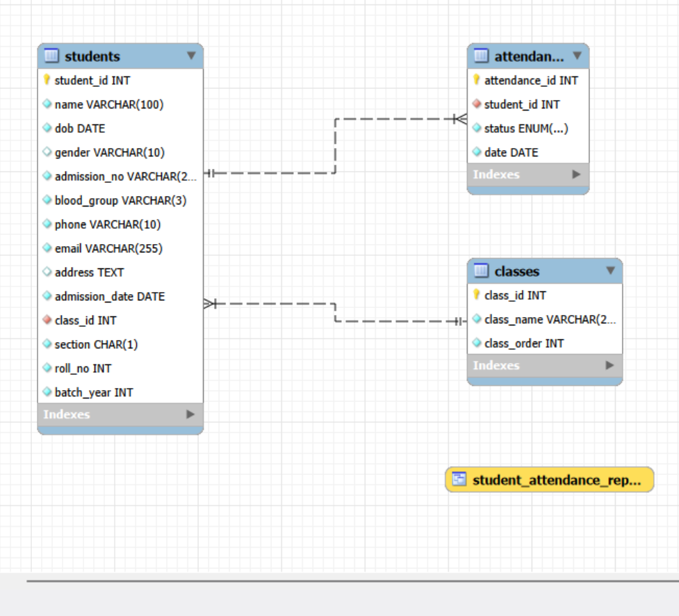679x616 pixels.
Task: Click the student_id primary key icon in students
Action: [x=47, y=80]
